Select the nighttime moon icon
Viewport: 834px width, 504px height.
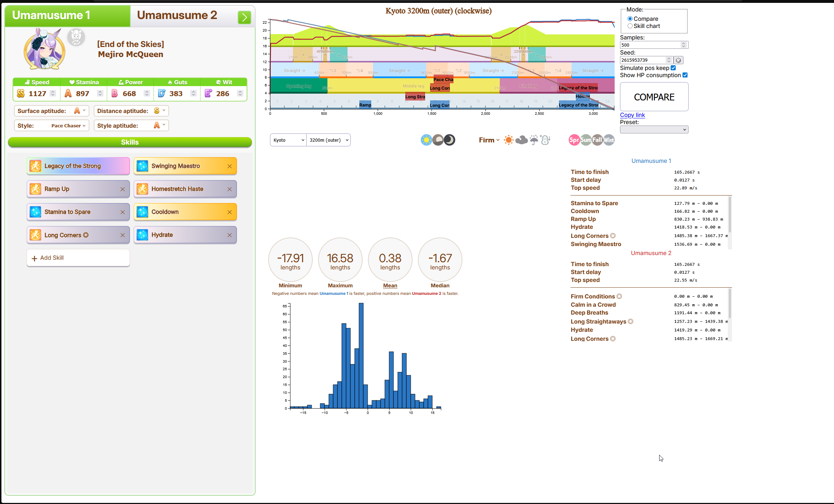click(x=449, y=140)
